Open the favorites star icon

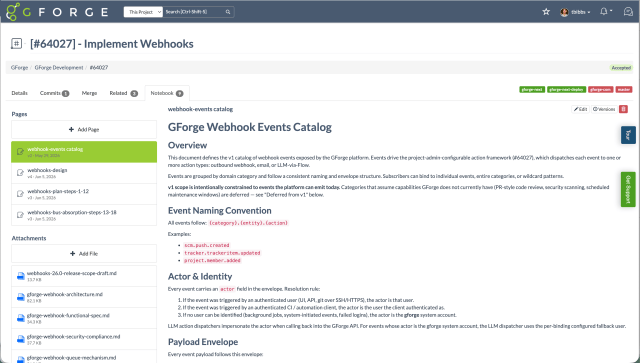click(x=546, y=12)
